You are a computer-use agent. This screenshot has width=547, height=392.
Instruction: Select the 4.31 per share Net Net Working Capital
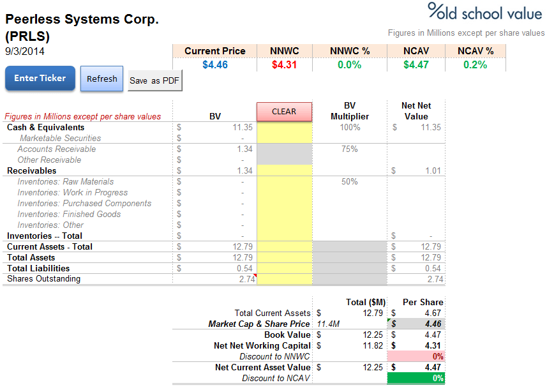433,345
